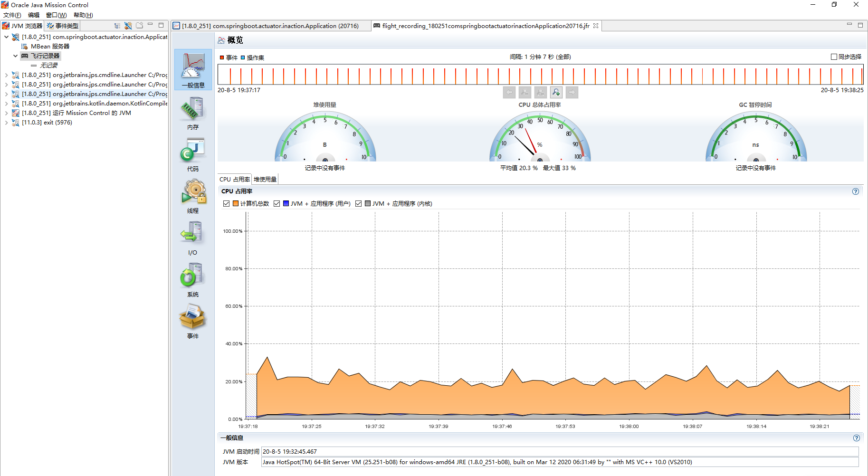Switch to the Application (20716) console tab
This screenshot has width=868, height=476.
(270, 26)
